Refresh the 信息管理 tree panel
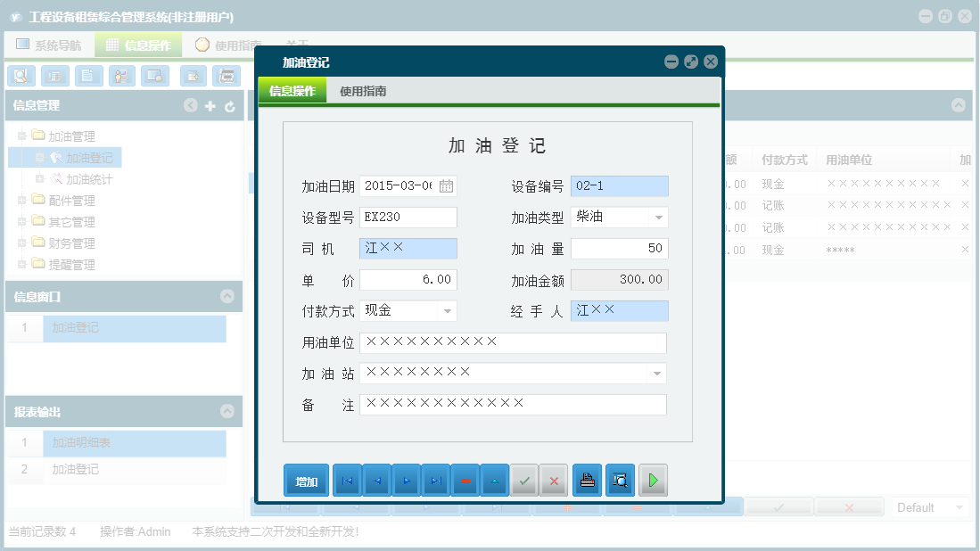980x551 pixels. 230,105
